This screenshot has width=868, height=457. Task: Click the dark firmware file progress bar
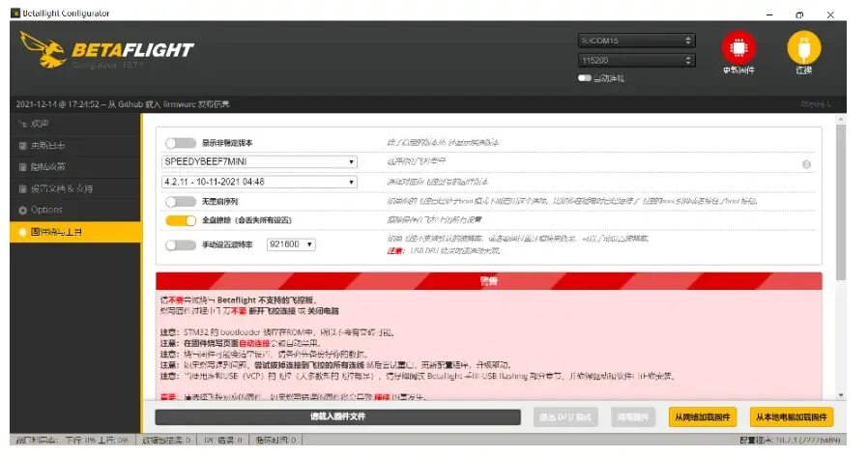pos(337,417)
